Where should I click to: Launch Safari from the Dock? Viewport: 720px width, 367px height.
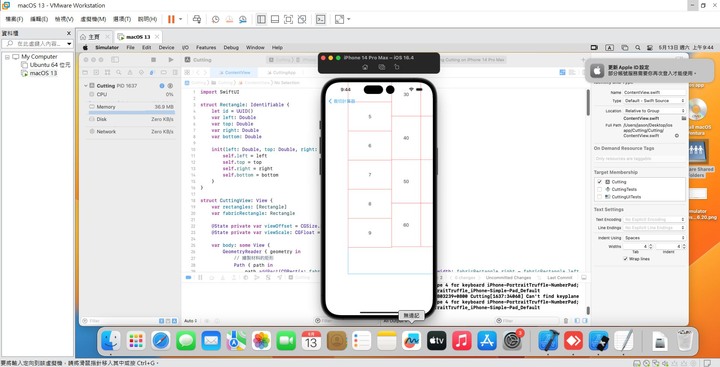161,341
